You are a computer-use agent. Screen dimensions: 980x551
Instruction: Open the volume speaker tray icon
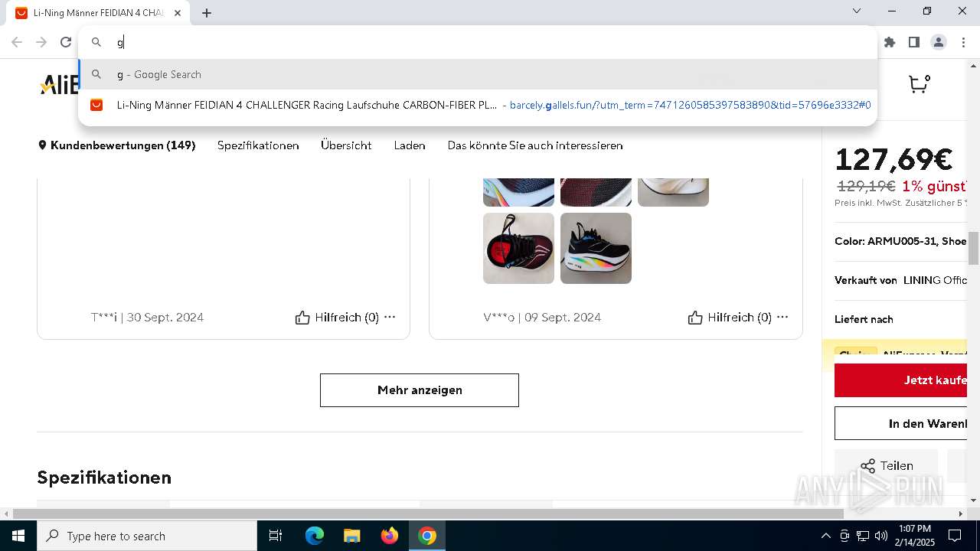(x=881, y=536)
